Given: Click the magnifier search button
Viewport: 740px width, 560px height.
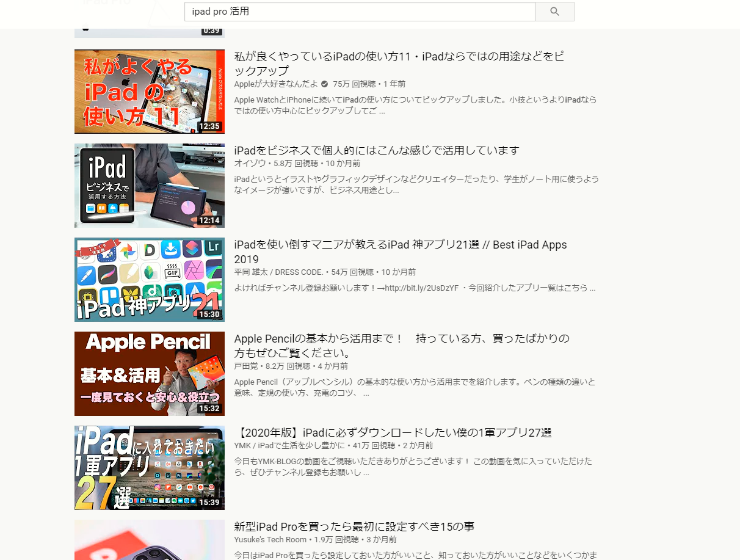Looking at the screenshot, I should 555,12.
